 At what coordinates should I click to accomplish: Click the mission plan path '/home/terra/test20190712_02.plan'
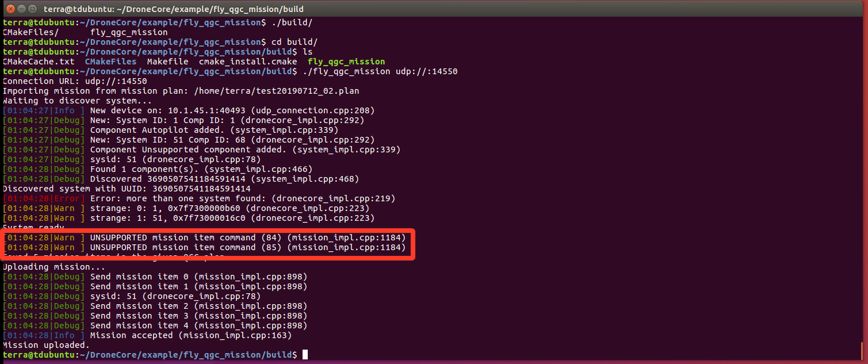[277, 91]
